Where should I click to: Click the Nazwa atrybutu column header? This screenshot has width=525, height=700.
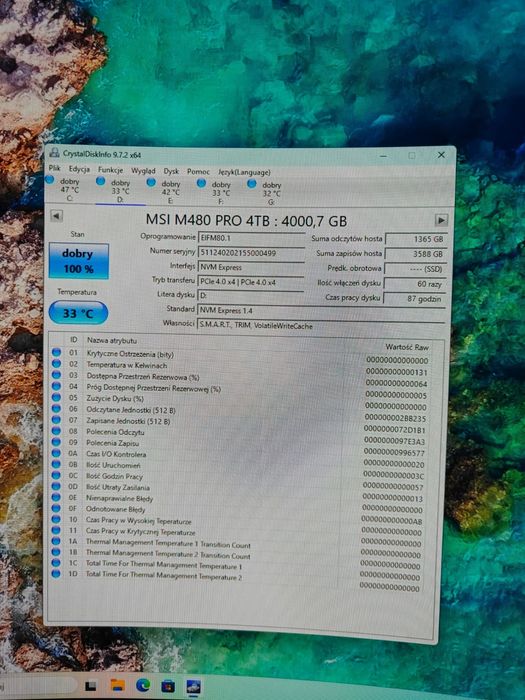112,340
